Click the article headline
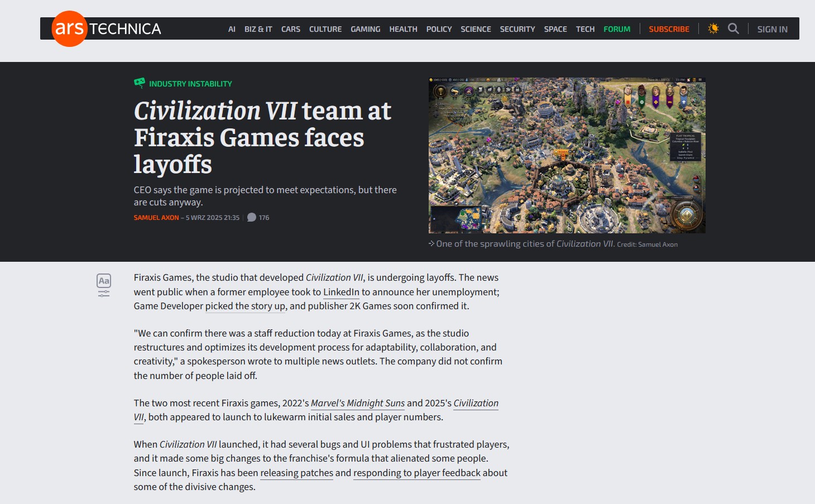This screenshot has height=504, width=815. click(x=262, y=137)
